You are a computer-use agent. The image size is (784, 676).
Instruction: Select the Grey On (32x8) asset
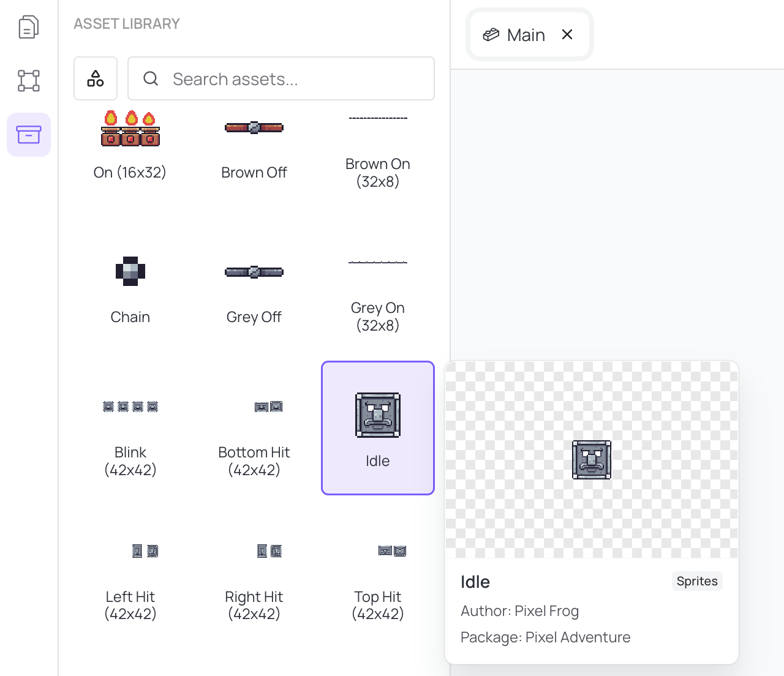[377, 288]
